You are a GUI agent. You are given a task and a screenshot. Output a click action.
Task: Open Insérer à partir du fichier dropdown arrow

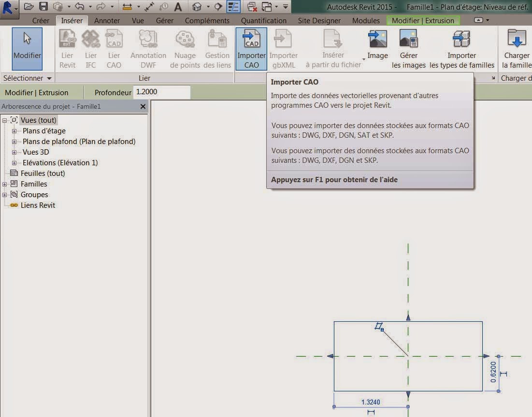(364, 59)
